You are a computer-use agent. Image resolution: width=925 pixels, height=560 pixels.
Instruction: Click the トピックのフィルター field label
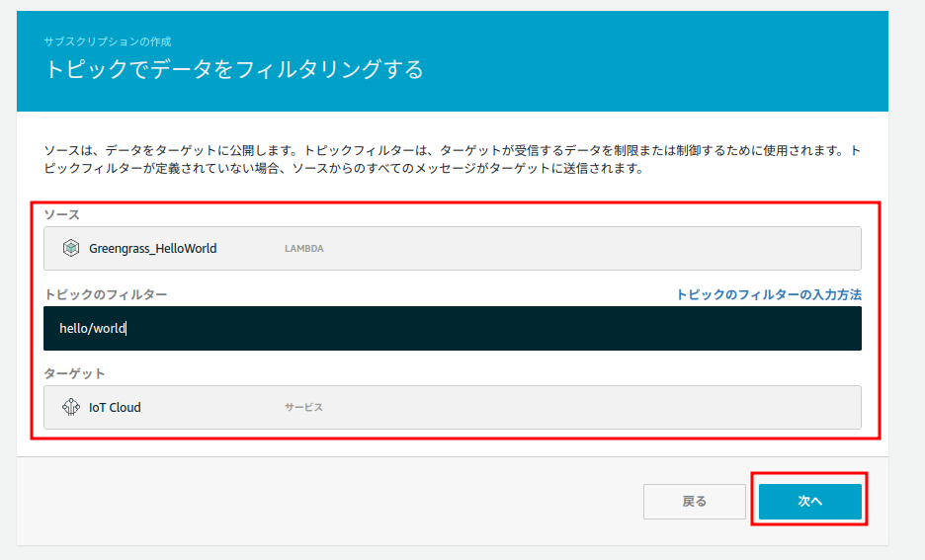[106, 294]
